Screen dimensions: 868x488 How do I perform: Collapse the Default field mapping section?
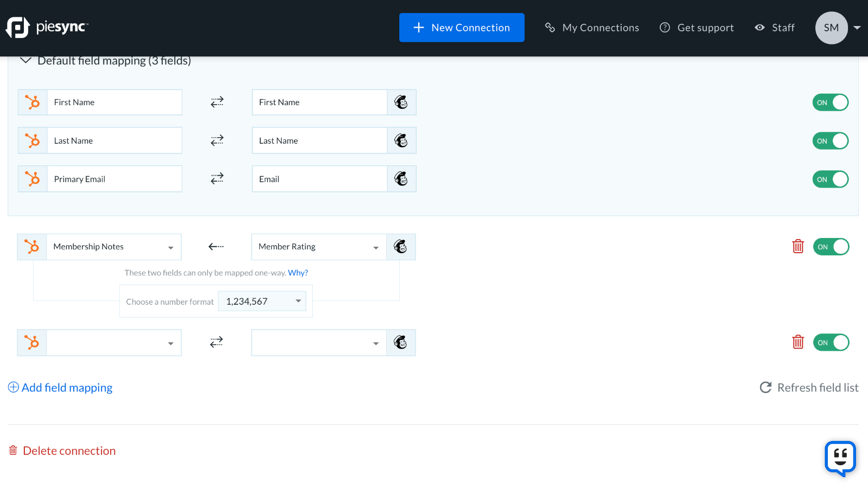pos(25,60)
